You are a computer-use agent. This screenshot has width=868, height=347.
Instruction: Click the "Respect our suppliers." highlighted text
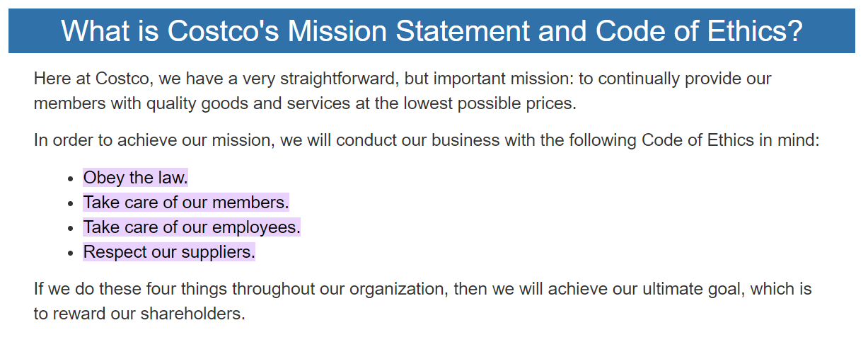pos(169,252)
